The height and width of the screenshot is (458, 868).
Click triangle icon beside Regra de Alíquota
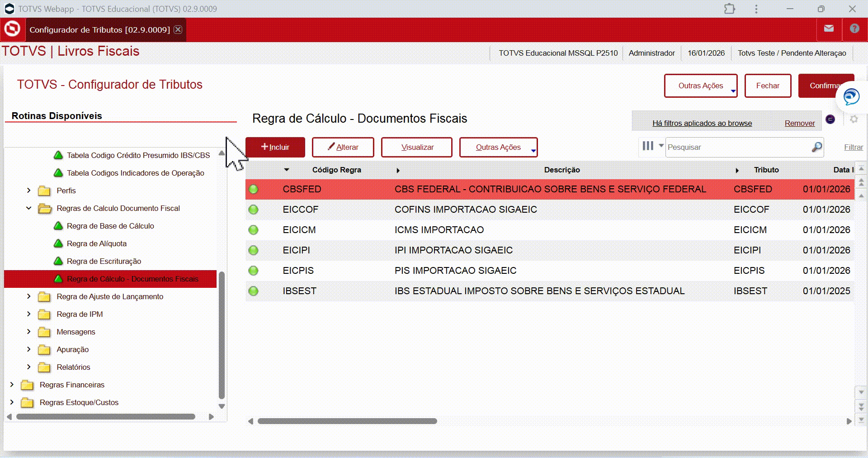point(58,243)
